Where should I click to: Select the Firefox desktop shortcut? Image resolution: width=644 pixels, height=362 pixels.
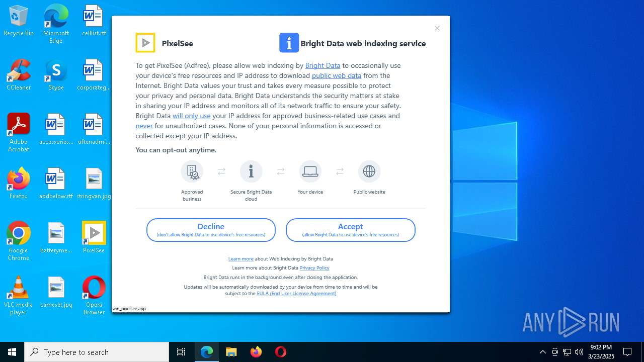click(x=19, y=184)
